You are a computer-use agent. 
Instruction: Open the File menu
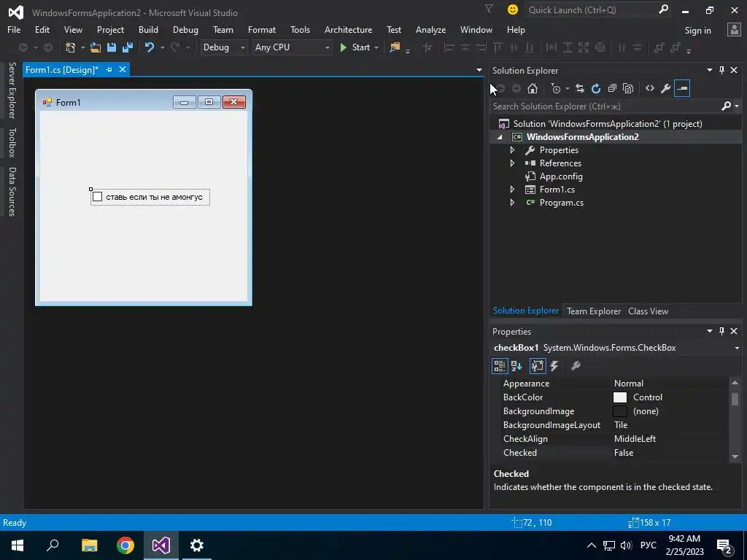coord(14,29)
